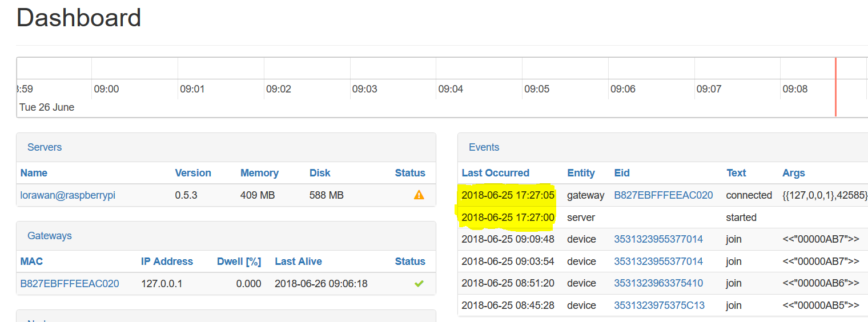Click the <<"00000AB6">> args value
The width and height of the screenshot is (868, 322).
[821, 283]
